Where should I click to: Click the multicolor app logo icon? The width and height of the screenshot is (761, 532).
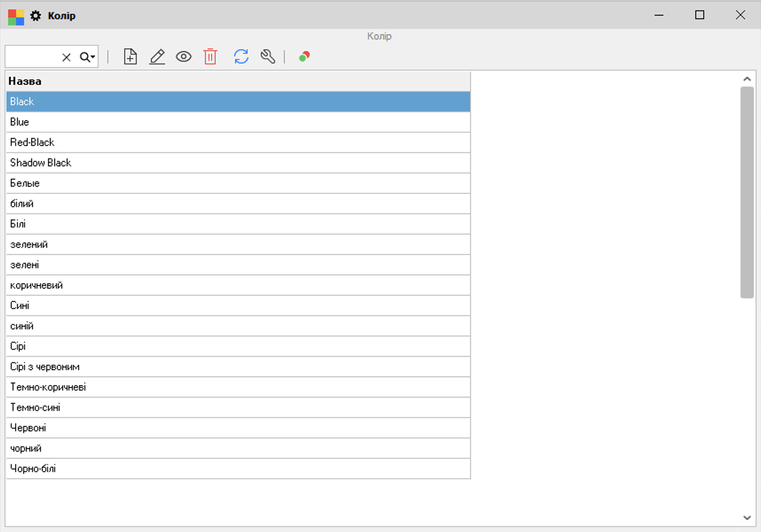(x=16, y=17)
